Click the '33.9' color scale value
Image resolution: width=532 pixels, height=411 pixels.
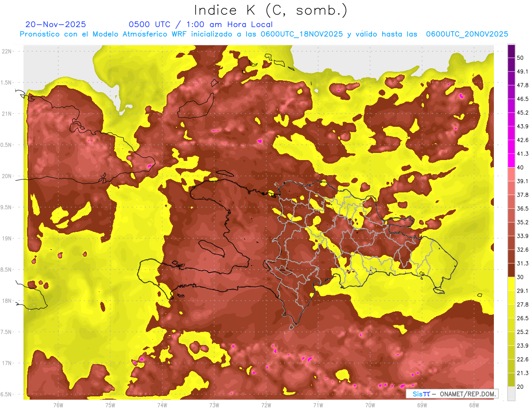(523, 236)
